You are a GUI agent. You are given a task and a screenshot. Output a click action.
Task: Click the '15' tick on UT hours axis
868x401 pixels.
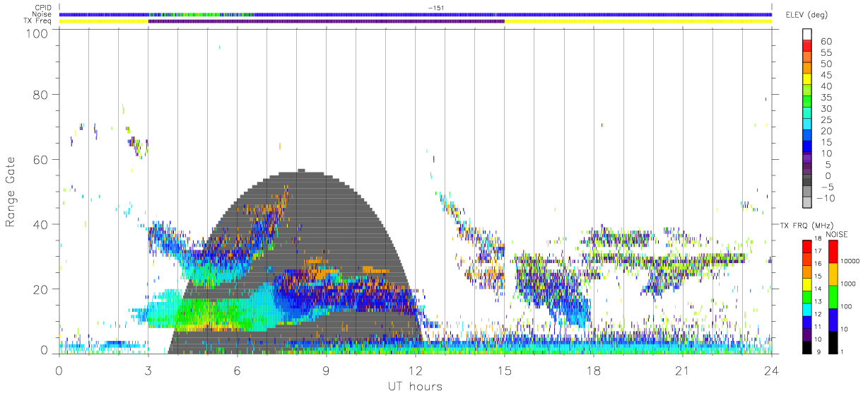(x=504, y=371)
